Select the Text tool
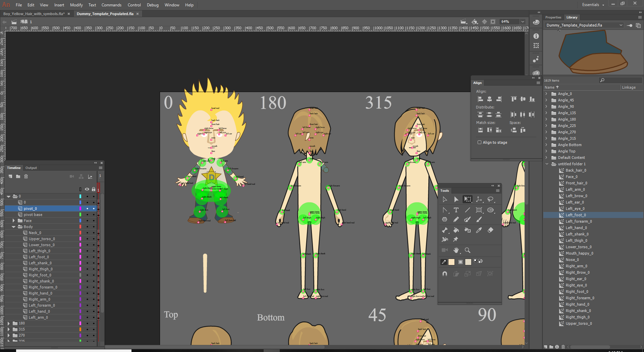The width and height of the screenshot is (644, 352). [456, 210]
